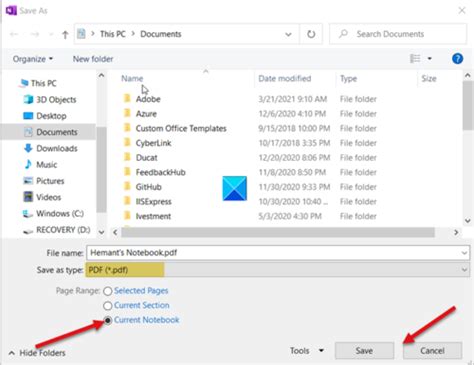Sort by the Type column header
The width and height of the screenshot is (474, 365).
click(x=348, y=79)
